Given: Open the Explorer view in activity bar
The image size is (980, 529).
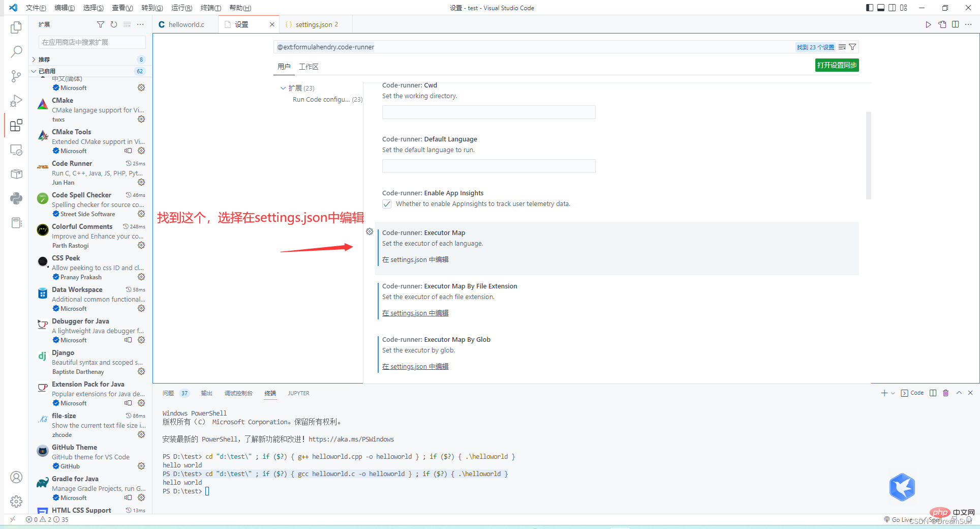Looking at the screenshot, I should tap(16, 27).
